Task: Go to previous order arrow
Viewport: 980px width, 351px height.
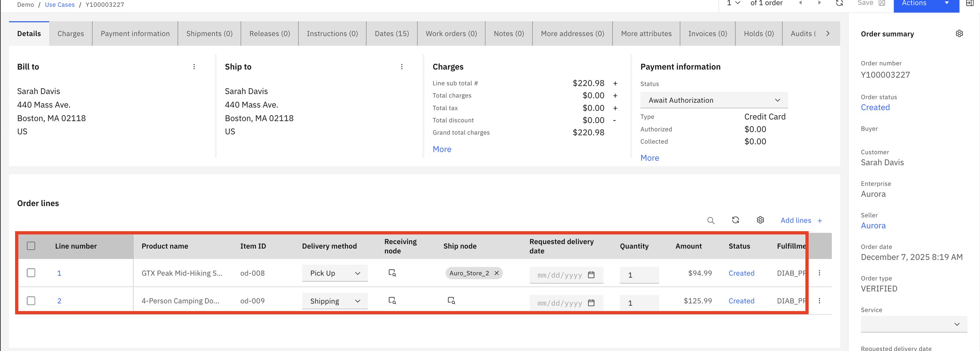Action: (800, 3)
